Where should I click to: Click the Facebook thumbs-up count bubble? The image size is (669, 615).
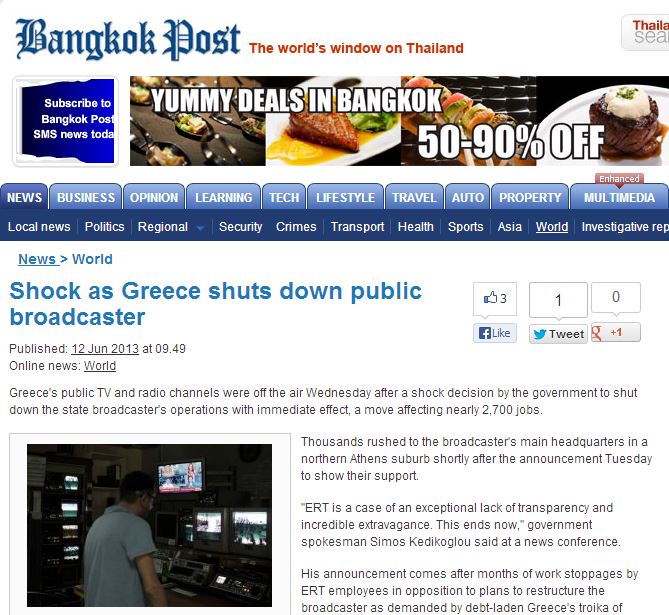point(494,298)
